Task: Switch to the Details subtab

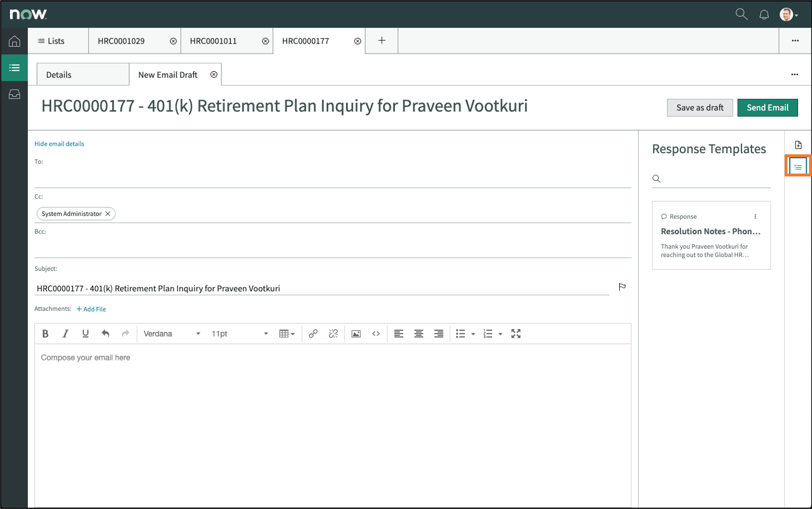Action: pyautogui.click(x=83, y=75)
